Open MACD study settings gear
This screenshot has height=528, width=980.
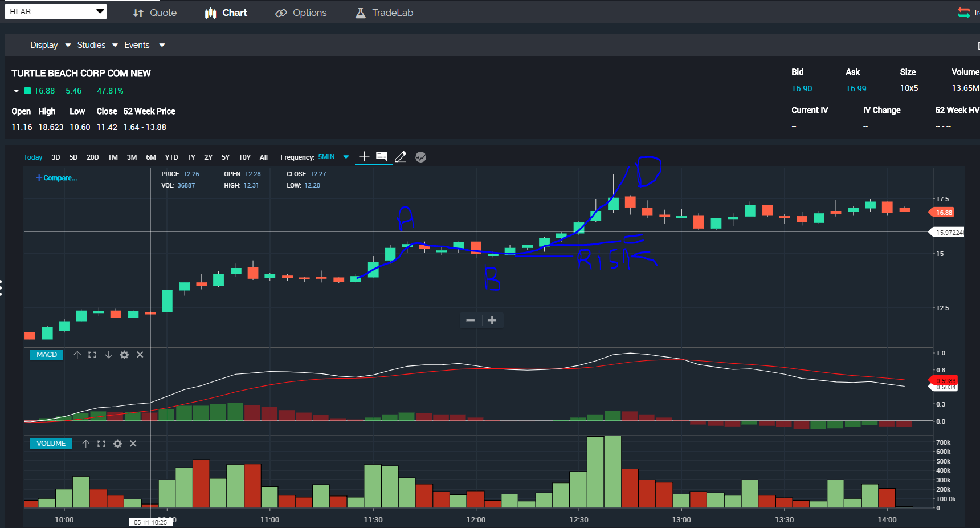coord(124,355)
